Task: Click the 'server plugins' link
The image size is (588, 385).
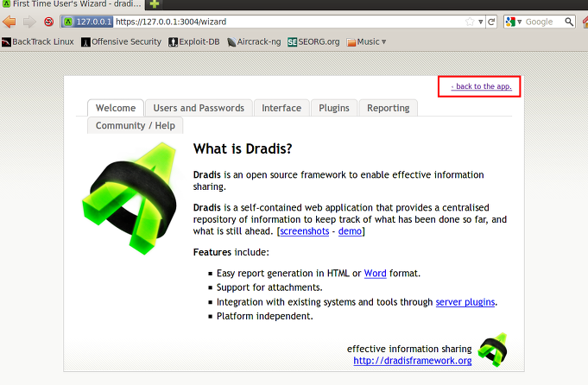Action: tap(465, 302)
